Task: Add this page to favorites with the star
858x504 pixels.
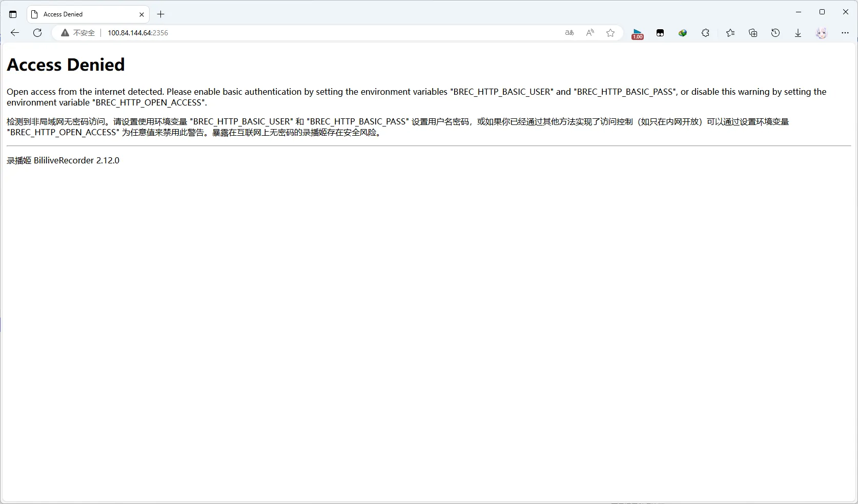Action: click(x=610, y=33)
